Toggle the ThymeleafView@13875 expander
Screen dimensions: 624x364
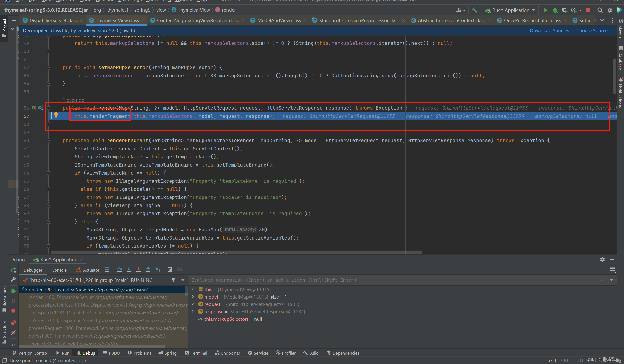click(194, 289)
